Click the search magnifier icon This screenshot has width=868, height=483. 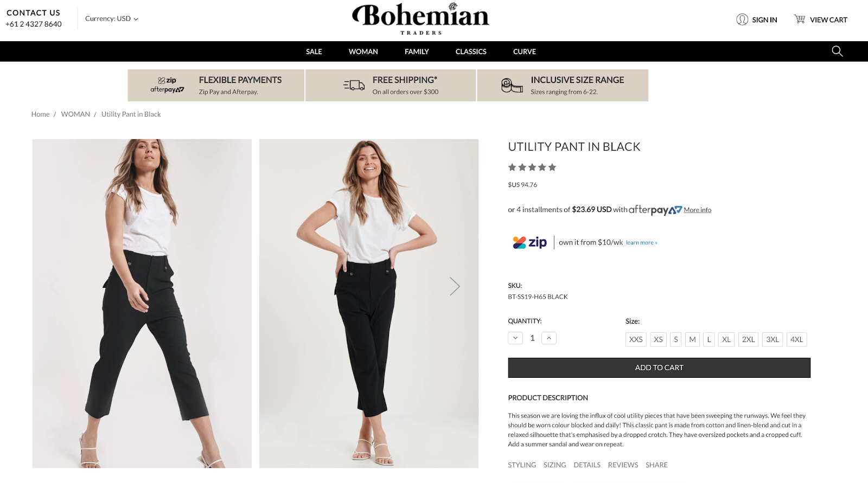[x=837, y=51]
